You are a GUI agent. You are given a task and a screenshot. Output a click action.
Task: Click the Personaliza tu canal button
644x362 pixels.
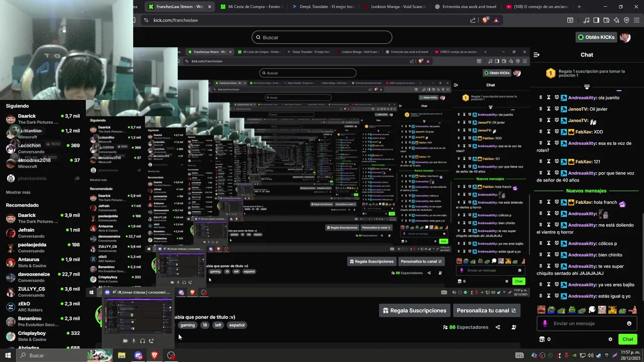486,311
